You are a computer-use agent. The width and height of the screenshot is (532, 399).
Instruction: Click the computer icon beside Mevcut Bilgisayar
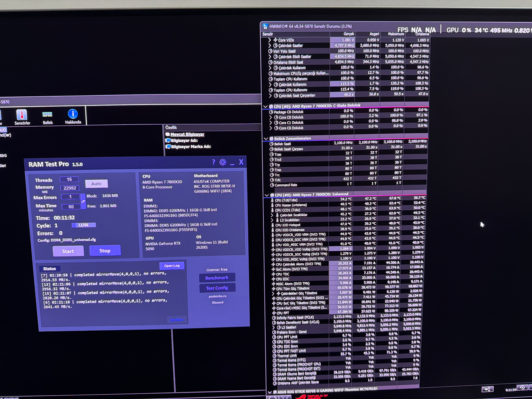tap(167, 134)
